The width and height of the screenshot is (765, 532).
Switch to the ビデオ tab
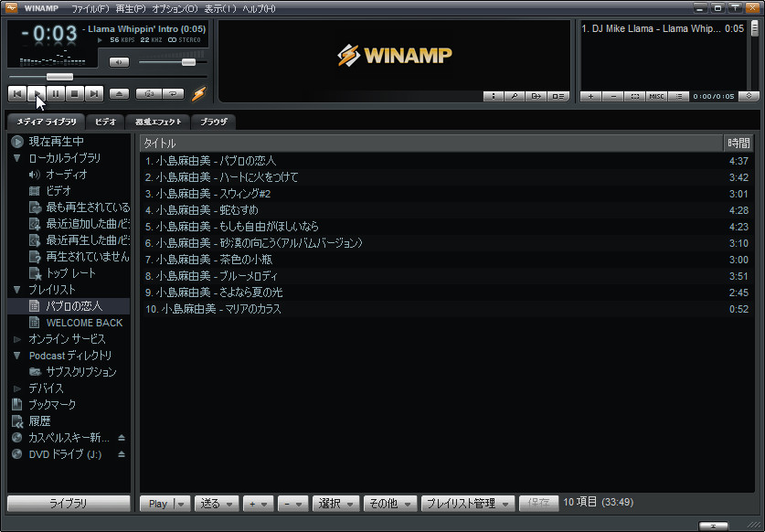tap(104, 121)
